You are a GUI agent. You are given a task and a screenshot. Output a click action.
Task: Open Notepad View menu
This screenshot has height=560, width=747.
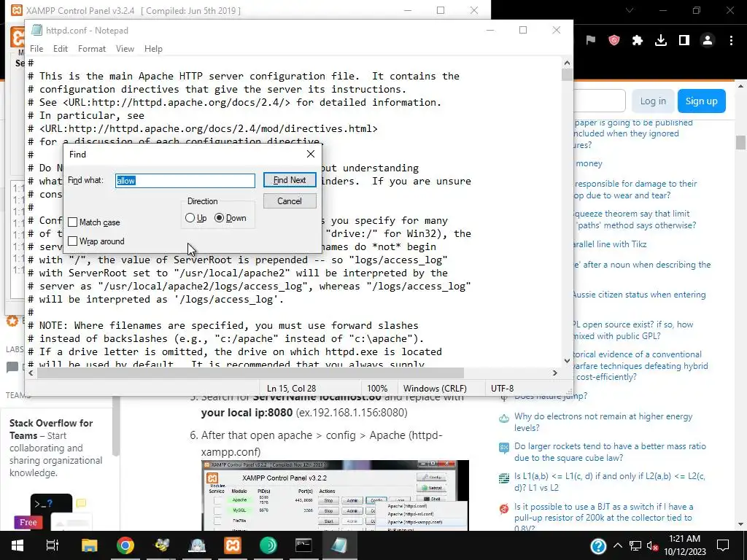coord(125,49)
